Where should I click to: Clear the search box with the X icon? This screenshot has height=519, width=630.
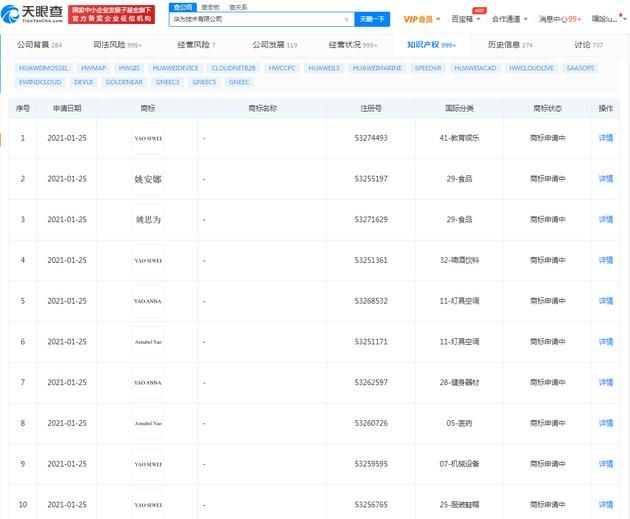(346, 19)
